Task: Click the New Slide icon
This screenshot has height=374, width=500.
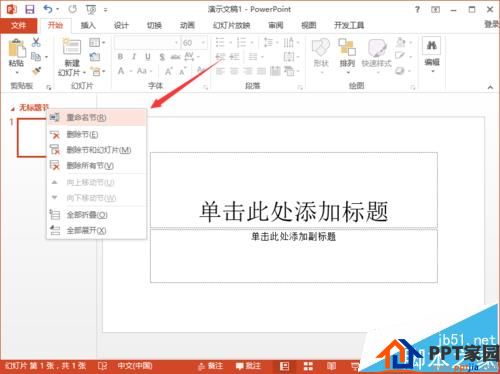Action: pos(72,47)
